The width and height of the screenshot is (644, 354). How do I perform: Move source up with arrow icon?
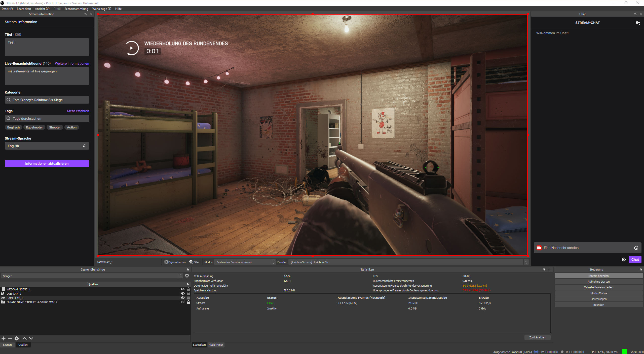25,338
